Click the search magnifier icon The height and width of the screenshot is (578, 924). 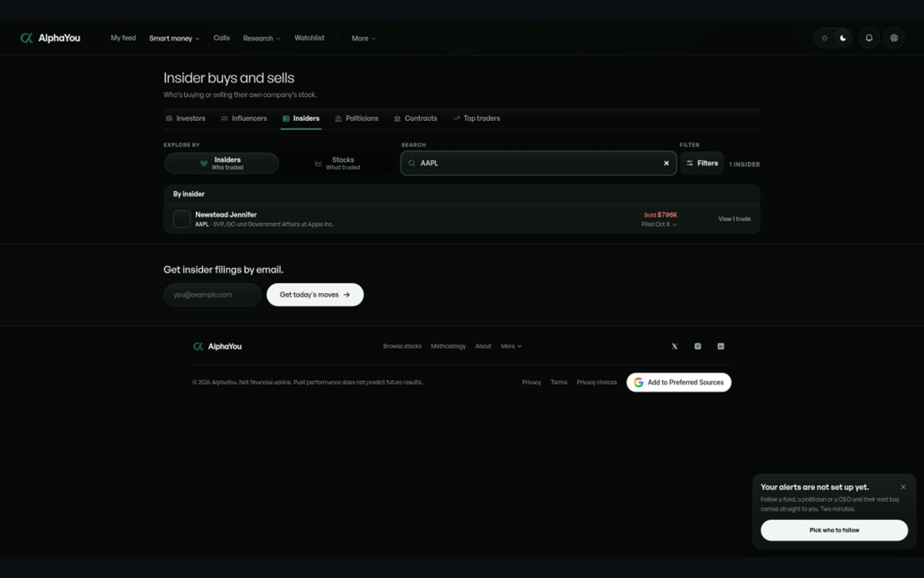412,163
